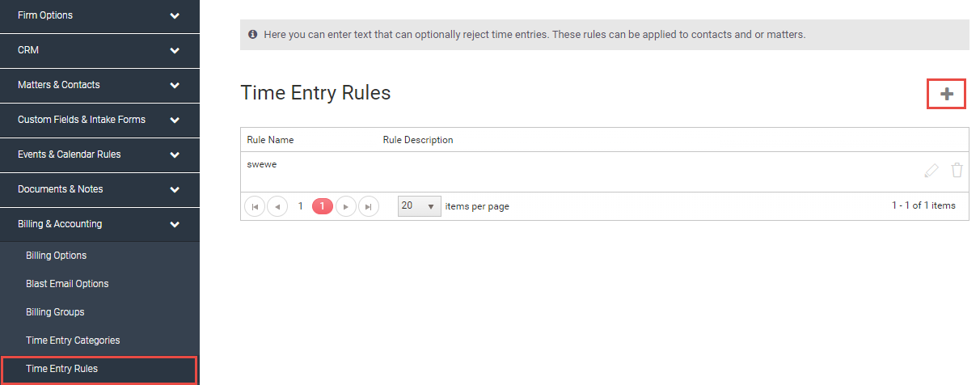Go to first page of rules
The height and width of the screenshot is (385, 980).
pos(255,206)
